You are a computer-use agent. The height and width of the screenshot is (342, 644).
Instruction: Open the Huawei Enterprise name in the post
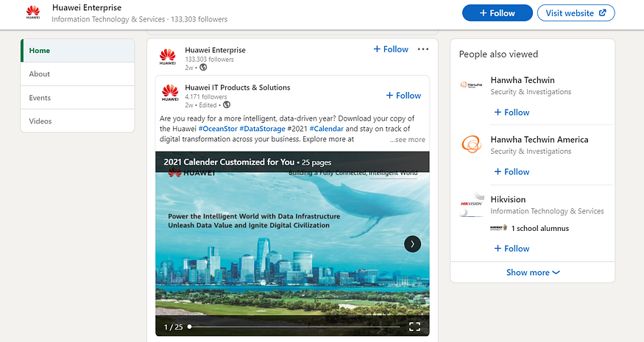coord(215,50)
